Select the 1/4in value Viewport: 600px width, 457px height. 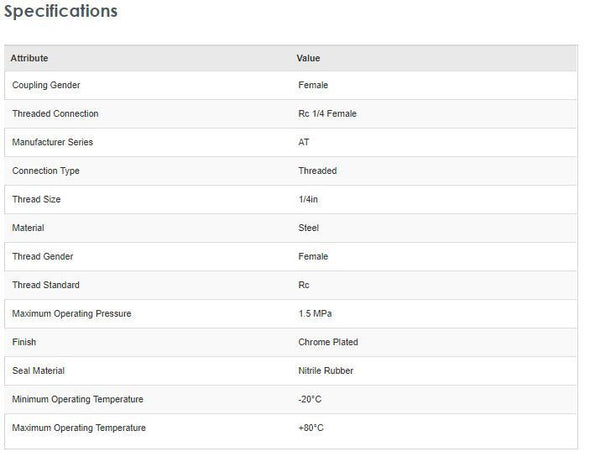[308, 200]
